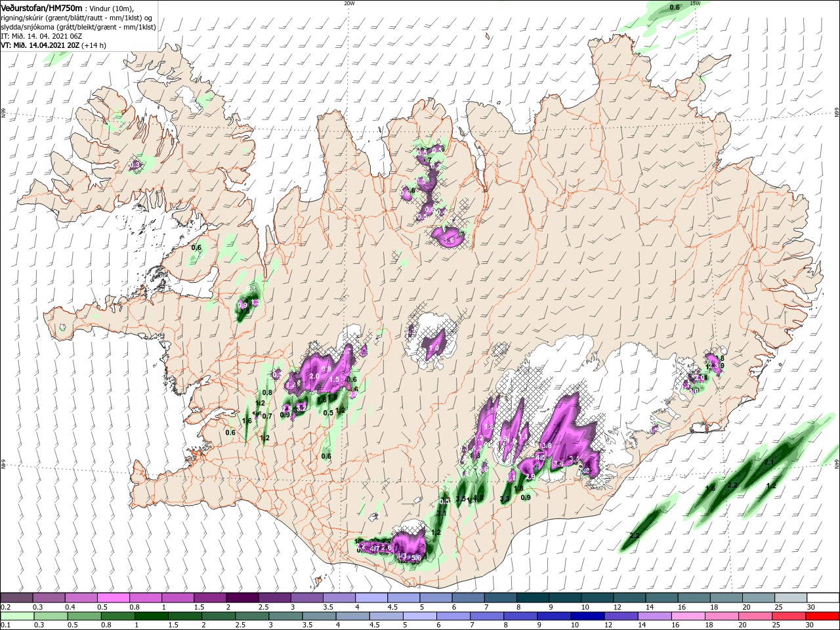Select the palest green legend swatch at 0.1
Screen dimensions: 840x630
pyautogui.click(x=17, y=616)
